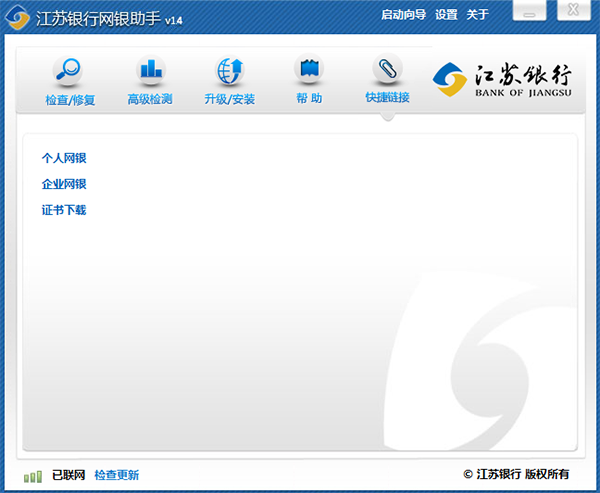Open the 企业网银 link
The height and width of the screenshot is (493, 600).
tap(64, 184)
